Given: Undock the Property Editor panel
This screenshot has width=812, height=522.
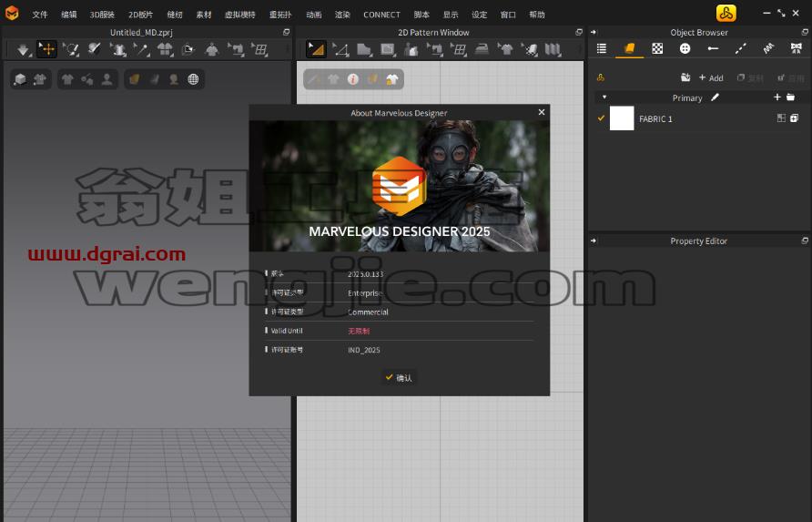Looking at the screenshot, I should pyautogui.click(x=805, y=241).
